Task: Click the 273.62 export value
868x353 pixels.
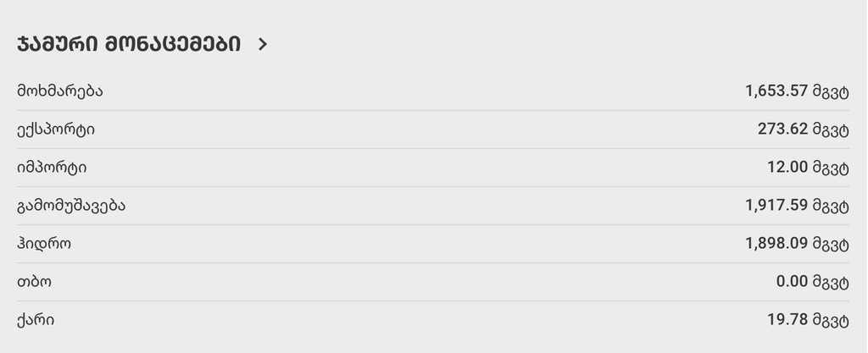Action: 782,130
